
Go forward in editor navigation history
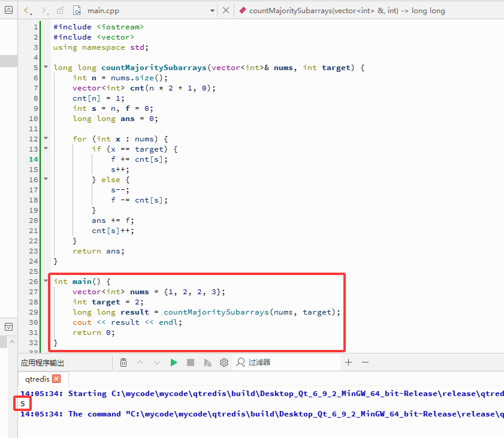[x=45, y=11]
